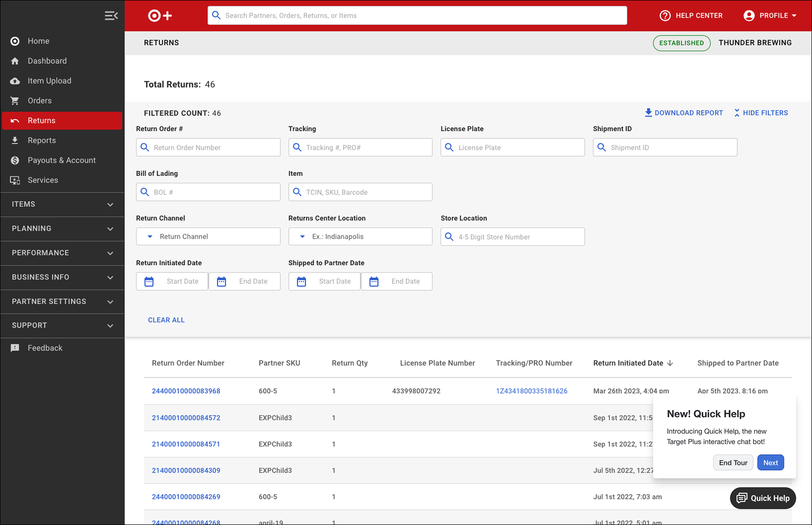Click the Services monitor icon
Screen dimensions: 812x525
pyautogui.click(x=15, y=180)
